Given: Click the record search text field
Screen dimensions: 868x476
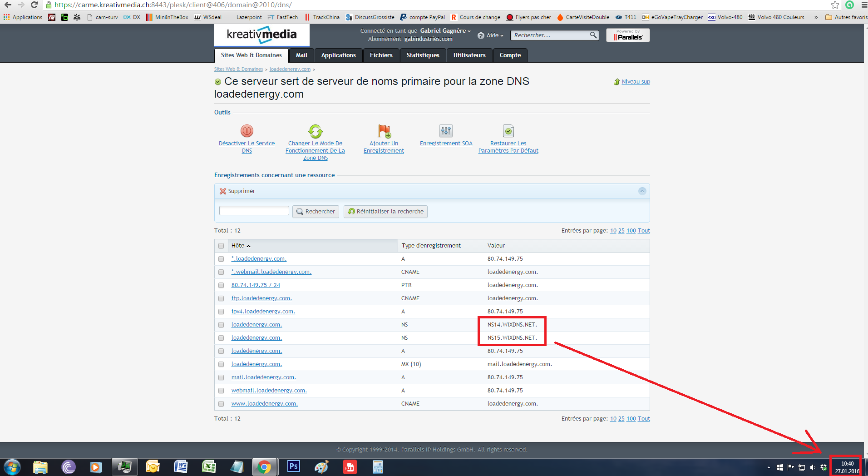Looking at the screenshot, I should (x=254, y=211).
